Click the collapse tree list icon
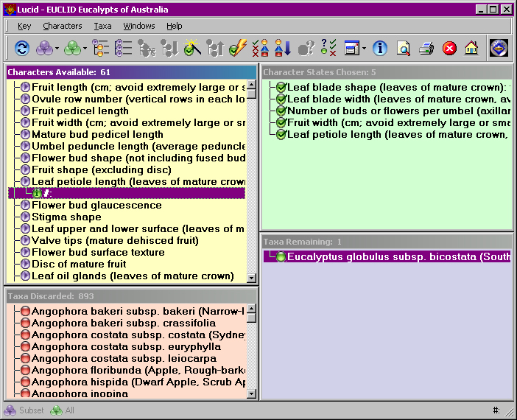This screenshot has width=517, height=420. click(x=124, y=49)
